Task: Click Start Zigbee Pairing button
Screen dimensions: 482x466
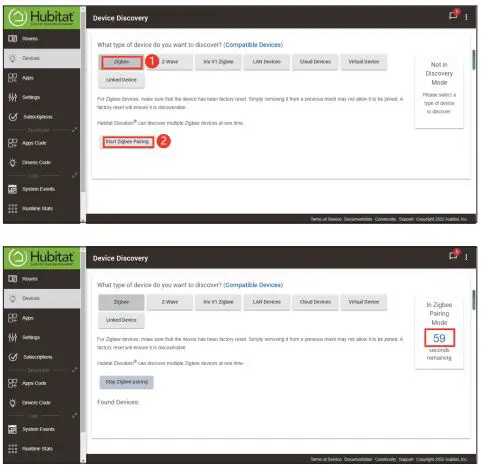Action: [x=127, y=142]
